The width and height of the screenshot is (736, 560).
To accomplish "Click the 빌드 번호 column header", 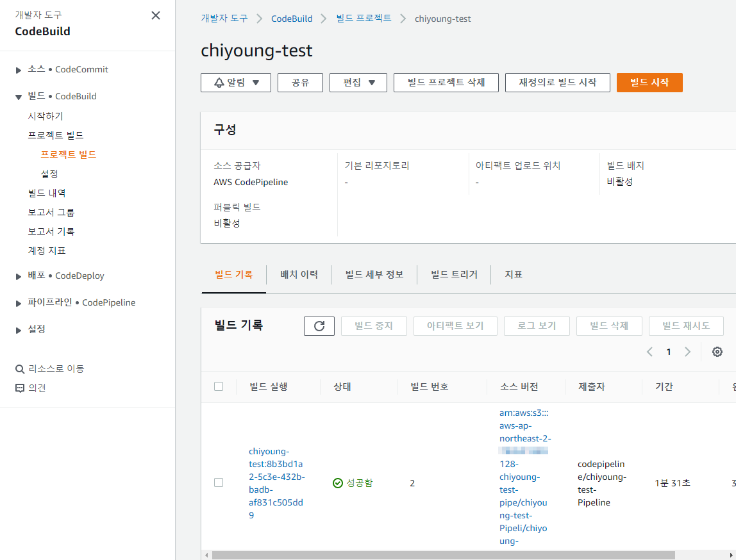I will (x=430, y=386).
